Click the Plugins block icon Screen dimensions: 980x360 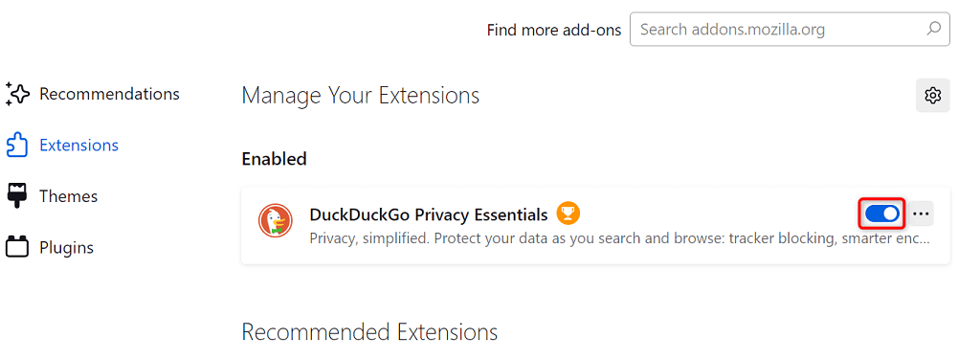17,247
